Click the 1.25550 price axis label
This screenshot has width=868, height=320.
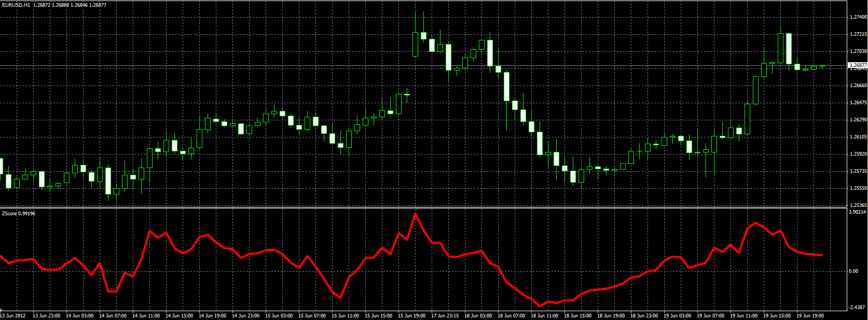(x=858, y=188)
